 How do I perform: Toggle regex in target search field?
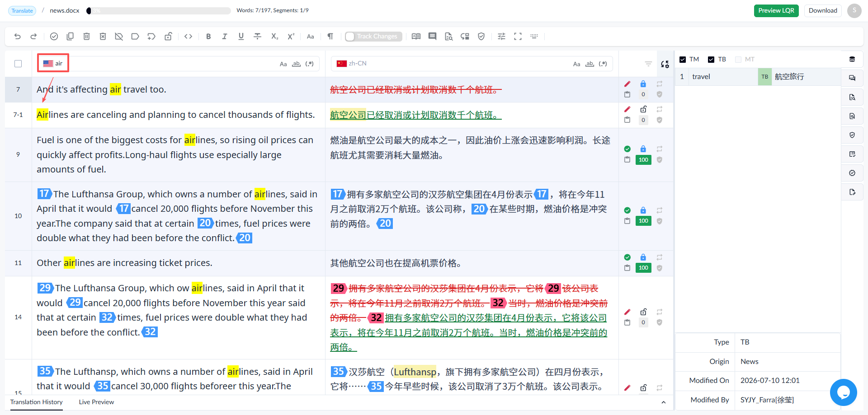click(603, 64)
